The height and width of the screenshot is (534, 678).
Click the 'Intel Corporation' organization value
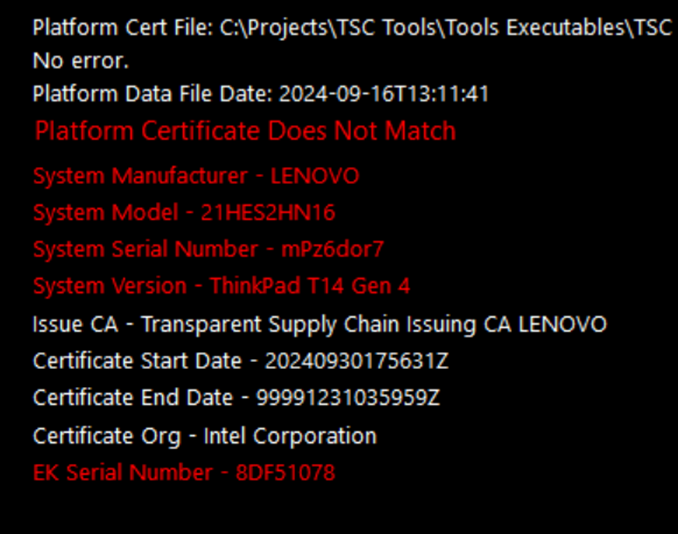click(x=290, y=436)
